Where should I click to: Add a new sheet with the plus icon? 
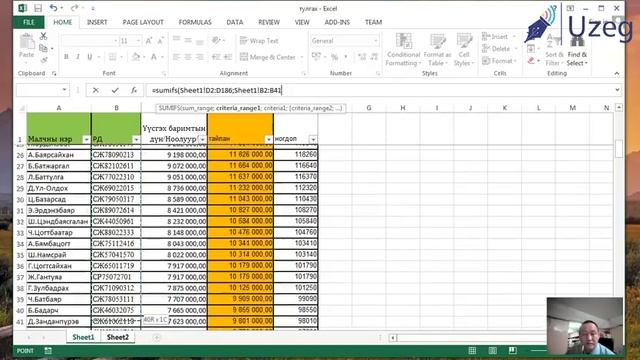157,338
